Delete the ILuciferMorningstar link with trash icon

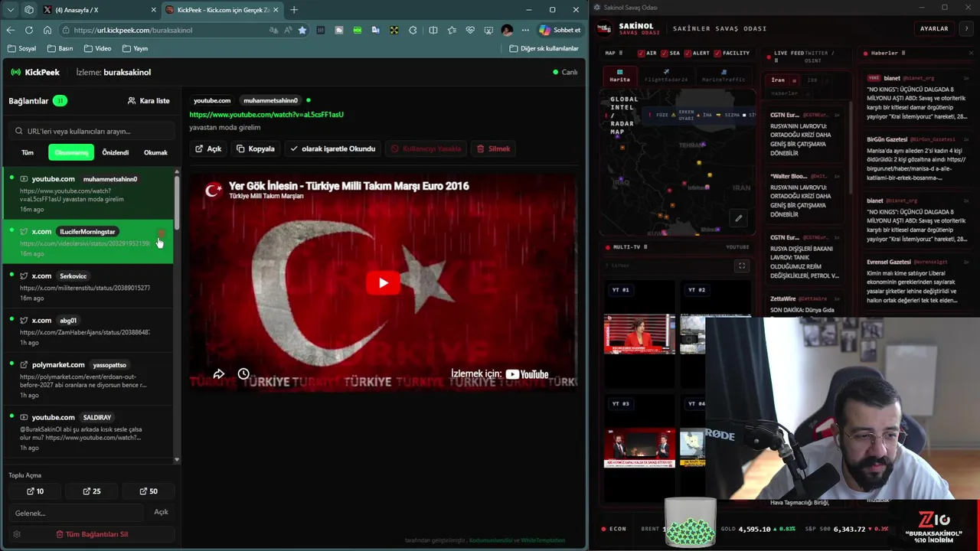pyautogui.click(x=162, y=233)
